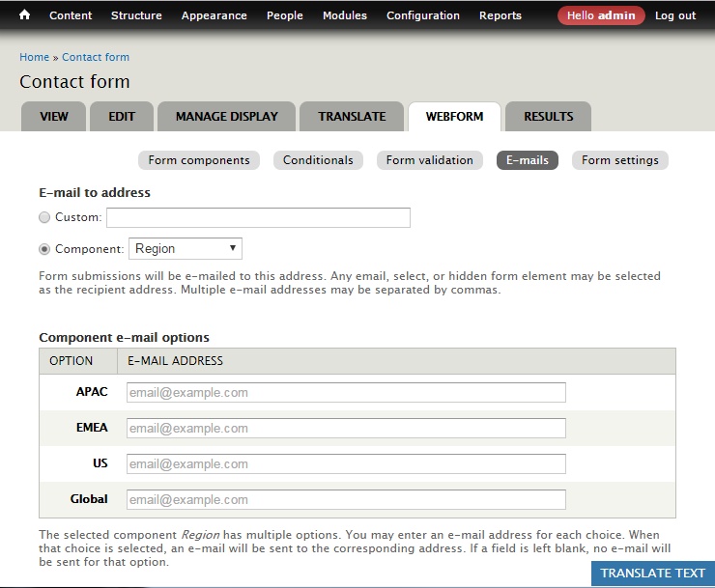Follow the Home breadcrumb link

tap(34, 57)
